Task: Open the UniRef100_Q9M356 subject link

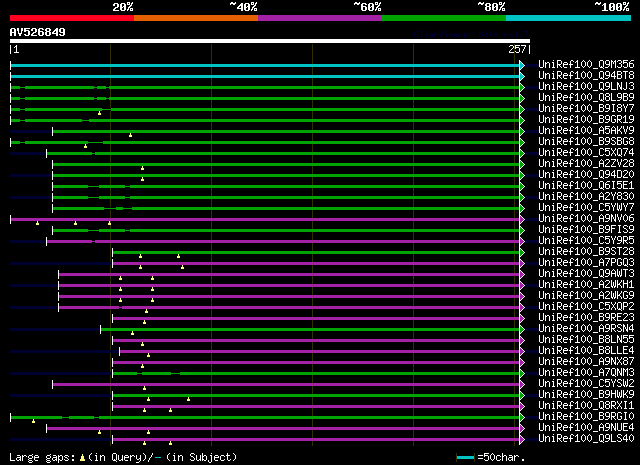Action: (x=586, y=64)
